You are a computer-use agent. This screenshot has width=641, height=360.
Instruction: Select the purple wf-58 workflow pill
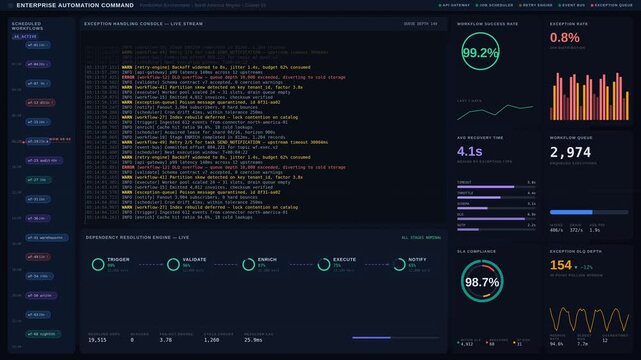(41, 295)
